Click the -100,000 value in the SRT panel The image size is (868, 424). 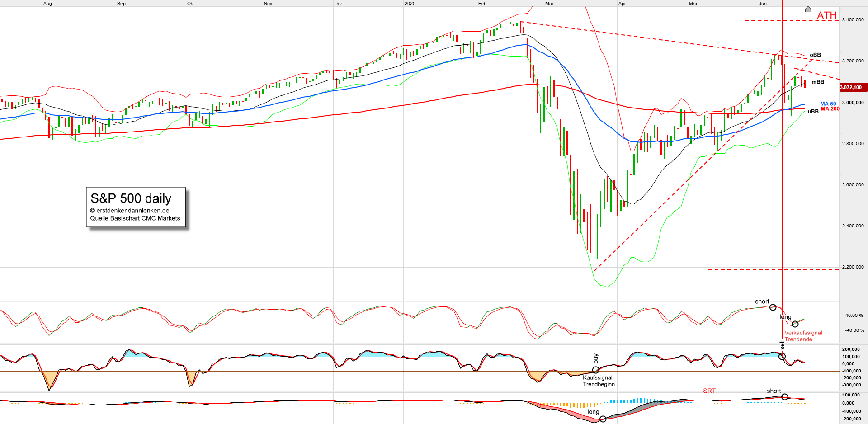click(851, 411)
